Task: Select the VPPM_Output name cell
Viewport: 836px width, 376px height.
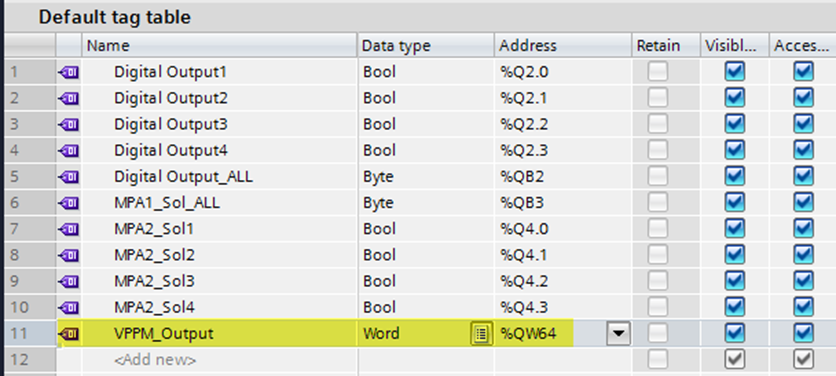Action: [x=219, y=334]
